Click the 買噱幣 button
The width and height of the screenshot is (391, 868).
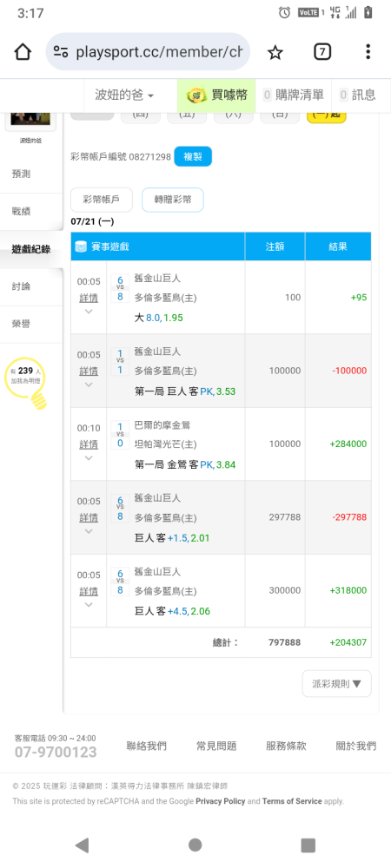pos(216,95)
